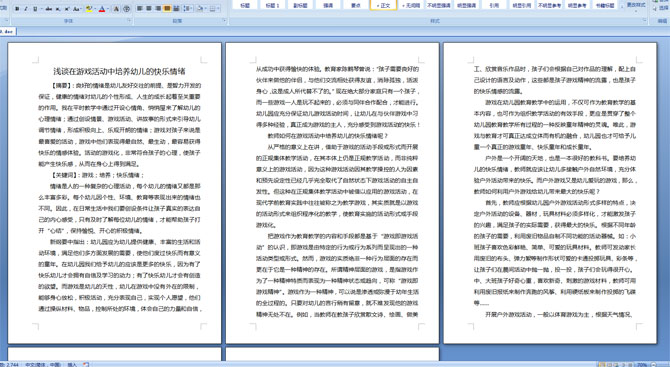Toggle justified alignment (highlighted)
Image resolution: width=670 pixels, height=367 pixels.
167,8
